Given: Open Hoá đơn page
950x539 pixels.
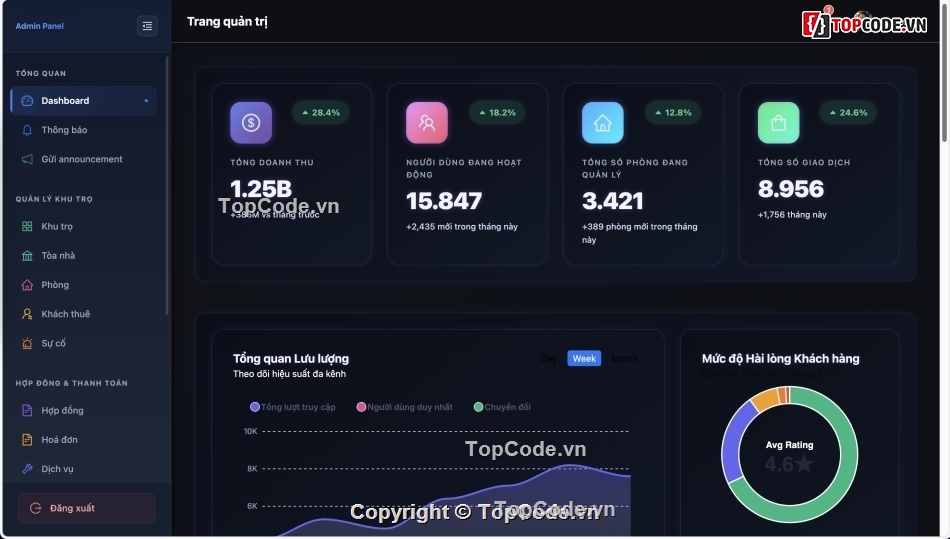Looking at the screenshot, I should (x=84, y=439).
